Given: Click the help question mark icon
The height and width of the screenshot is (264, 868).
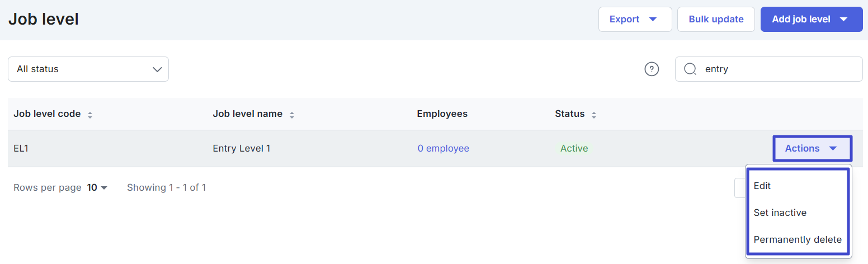Looking at the screenshot, I should coord(652,69).
